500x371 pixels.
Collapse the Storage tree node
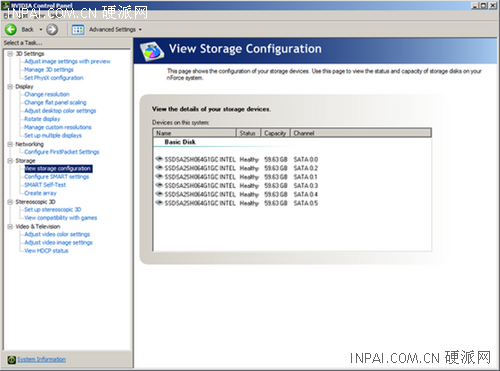pyautogui.click(x=10, y=161)
